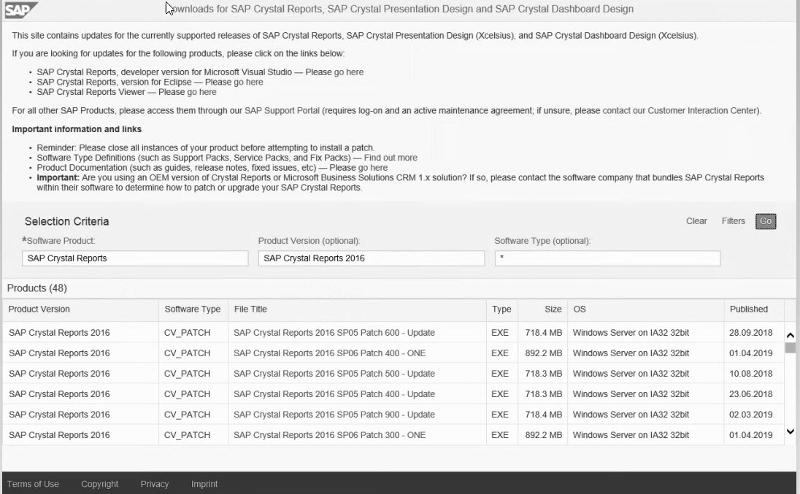
Task: Click the published date 23.06.2018
Action: pos(751,394)
